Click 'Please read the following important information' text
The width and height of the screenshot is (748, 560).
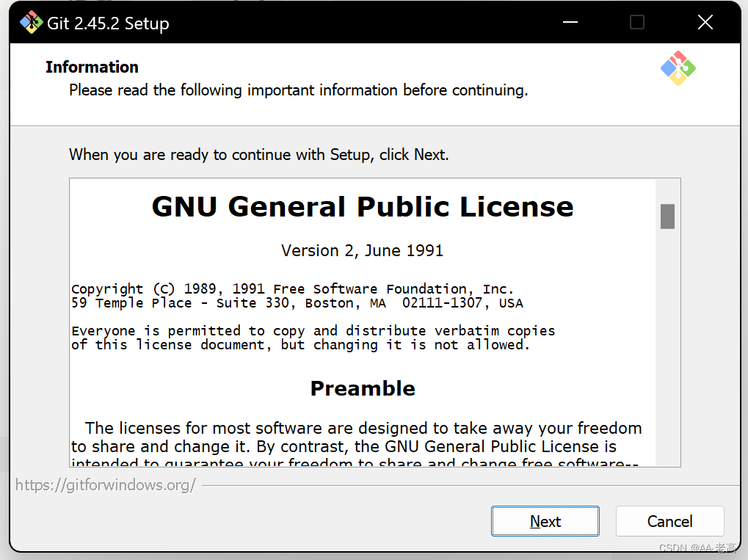(299, 90)
